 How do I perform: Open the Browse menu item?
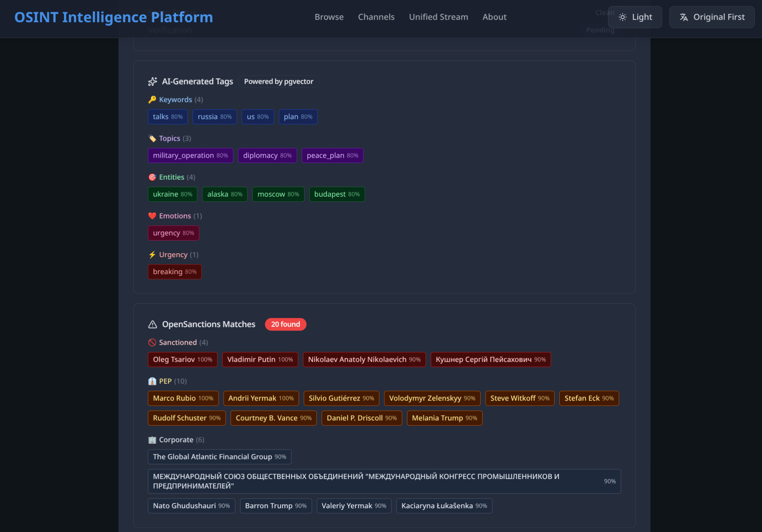pos(329,17)
